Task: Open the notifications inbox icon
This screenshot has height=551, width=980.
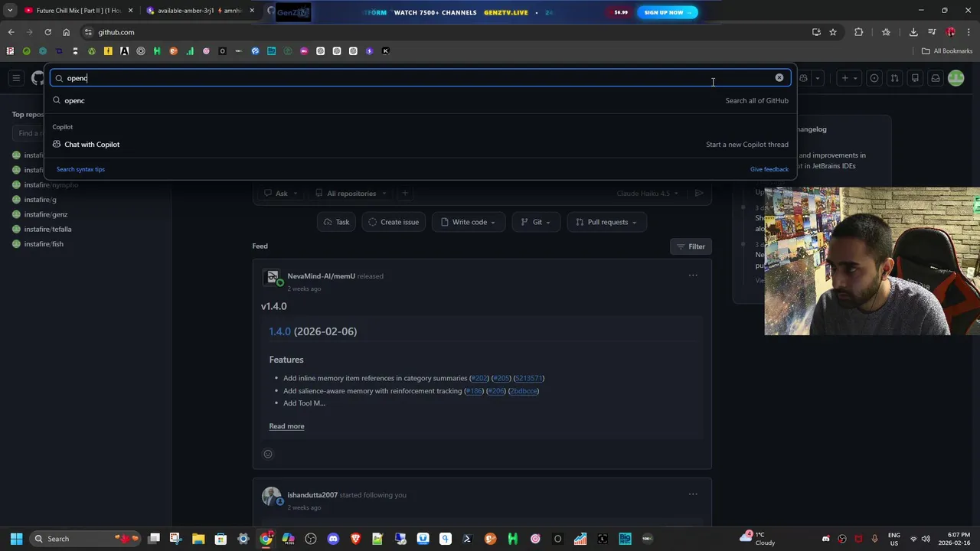Action: pyautogui.click(x=935, y=78)
